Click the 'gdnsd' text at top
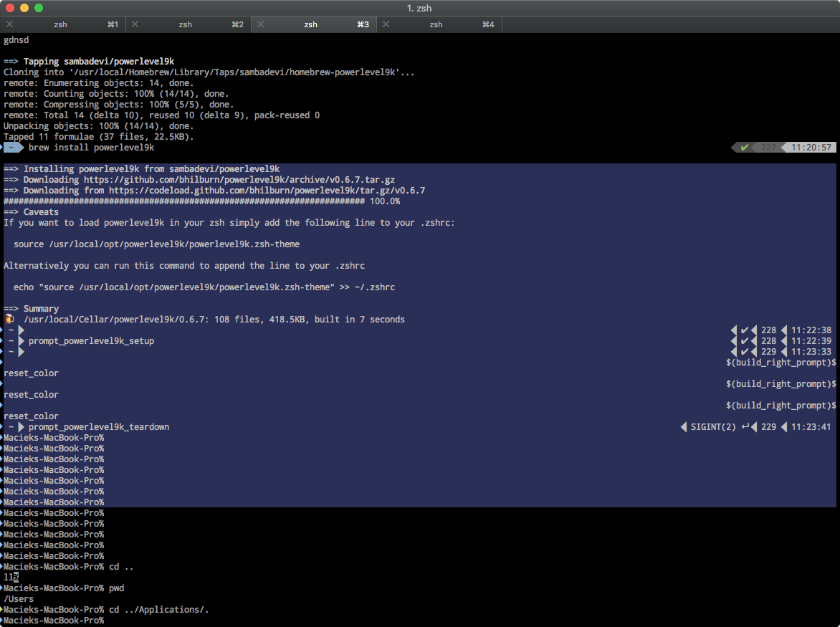 point(16,40)
